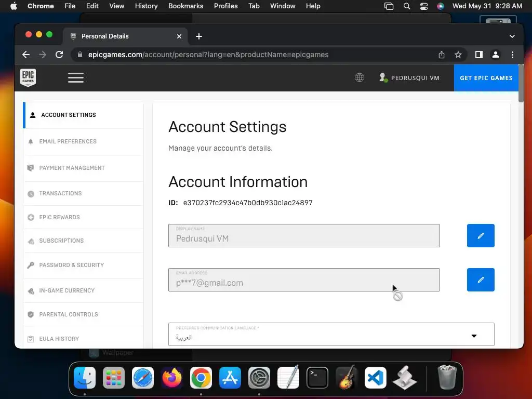Open Parental Controls

(84, 314)
